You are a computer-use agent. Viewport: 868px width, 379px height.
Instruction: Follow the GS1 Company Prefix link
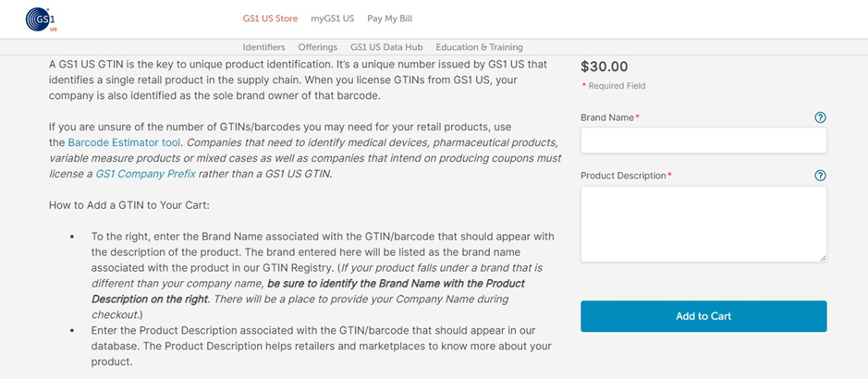[x=145, y=174]
